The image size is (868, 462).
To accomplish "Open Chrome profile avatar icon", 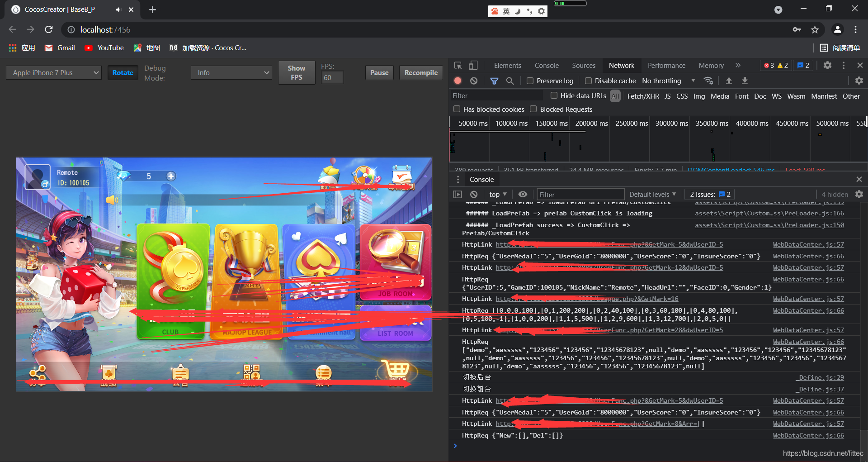I will pos(837,29).
